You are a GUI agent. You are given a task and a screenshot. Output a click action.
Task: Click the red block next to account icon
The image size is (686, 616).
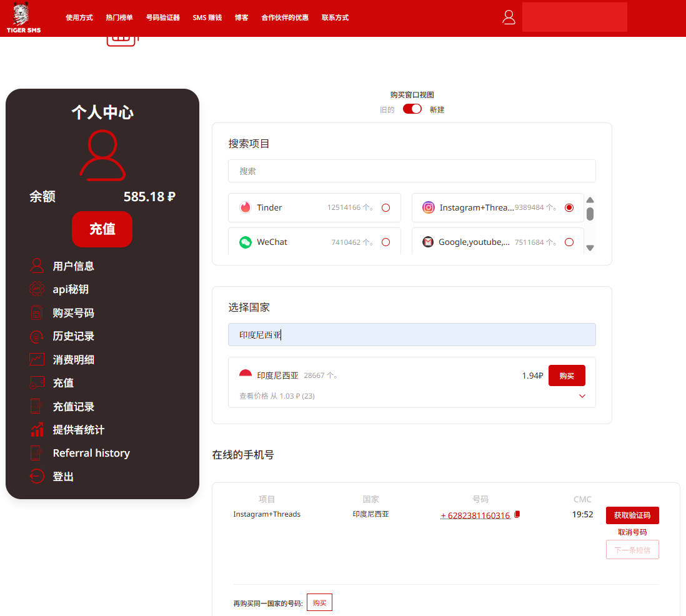click(574, 17)
